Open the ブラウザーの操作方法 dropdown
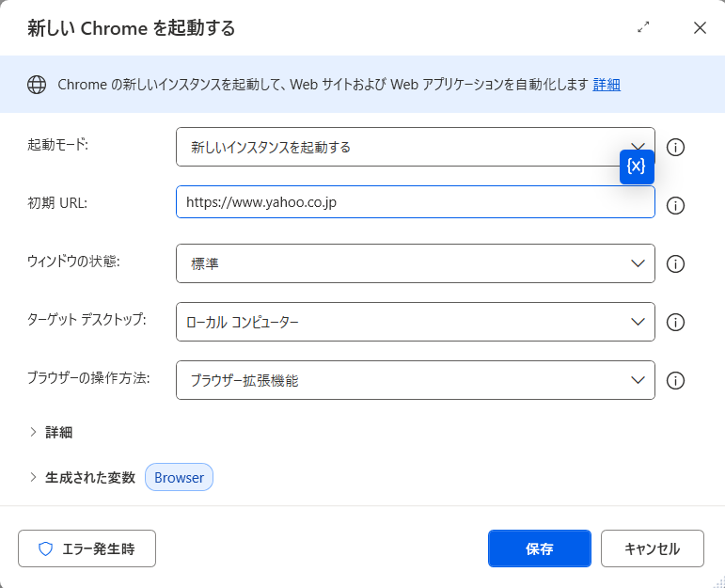Screen dimensions: 725x588 pos(415,380)
